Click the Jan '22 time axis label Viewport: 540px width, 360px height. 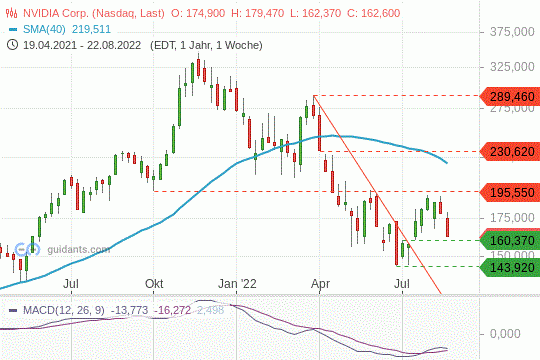tap(237, 284)
